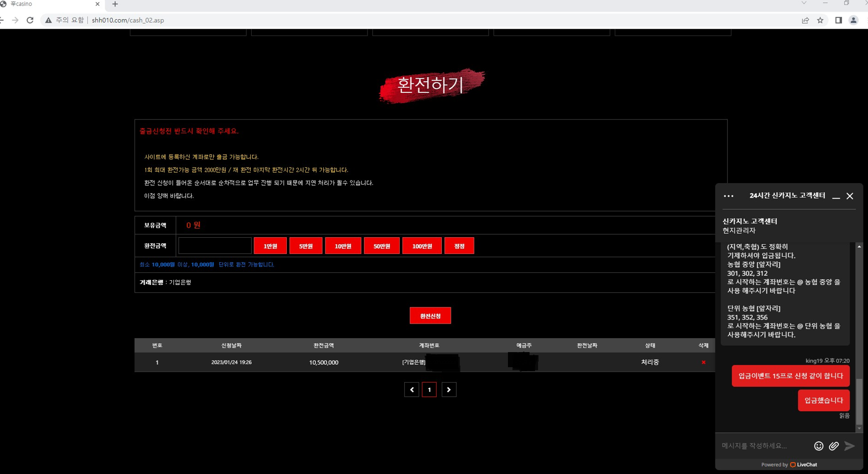Go to next page with right arrow
The height and width of the screenshot is (474, 868).
449,389
